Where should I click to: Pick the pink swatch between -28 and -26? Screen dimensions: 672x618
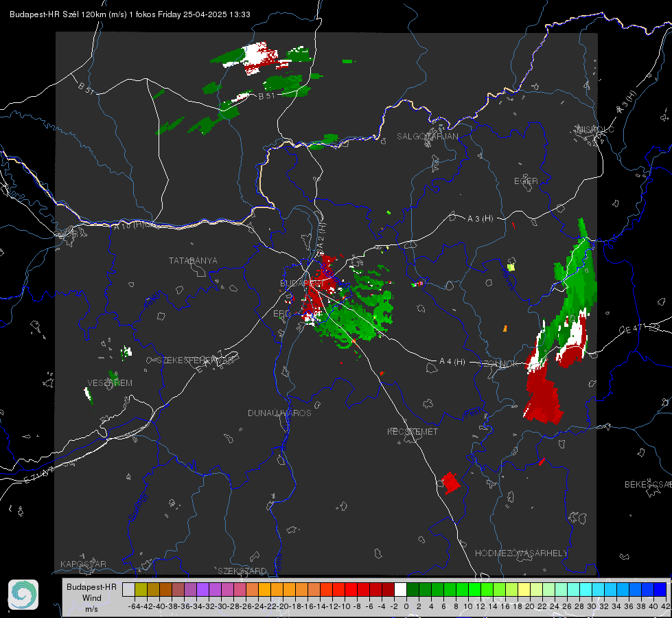pyautogui.click(x=240, y=590)
